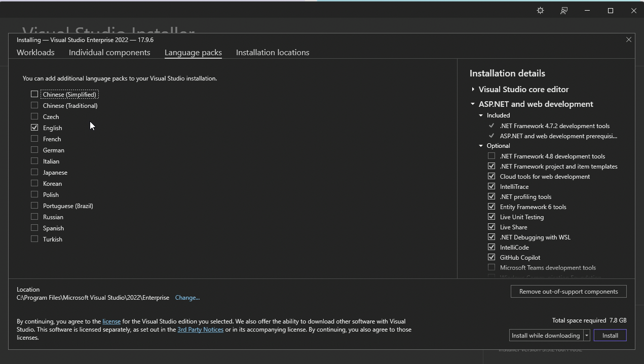
Task: Open the license link
Action: point(111,321)
